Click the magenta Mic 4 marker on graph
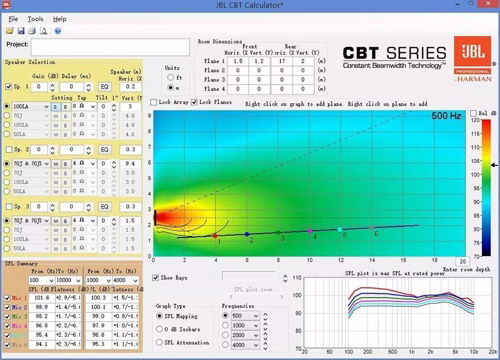500x360 pixels. pos(310,231)
